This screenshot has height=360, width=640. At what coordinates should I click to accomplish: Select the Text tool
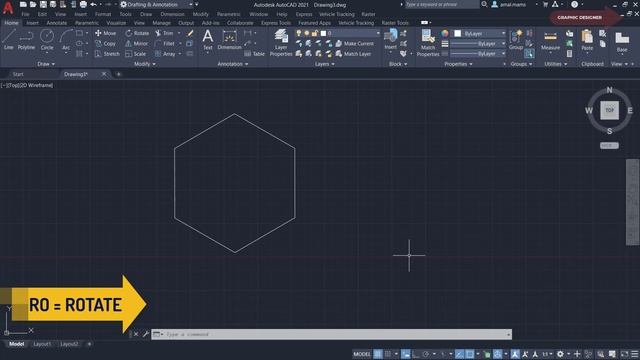[208, 40]
